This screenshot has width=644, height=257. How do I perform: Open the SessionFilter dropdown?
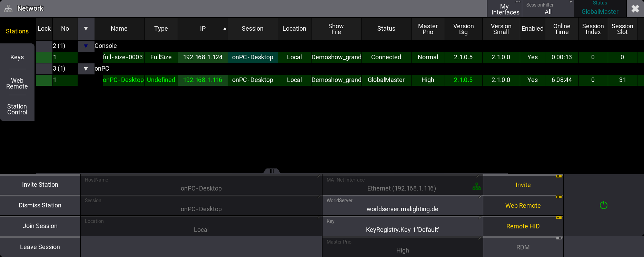pos(548,9)
